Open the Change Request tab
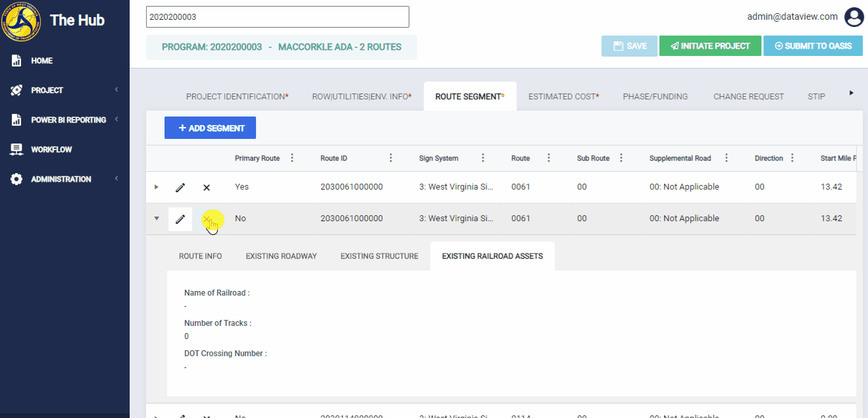The height and width of the screenshot is (418, 868). tap(749, 96)
